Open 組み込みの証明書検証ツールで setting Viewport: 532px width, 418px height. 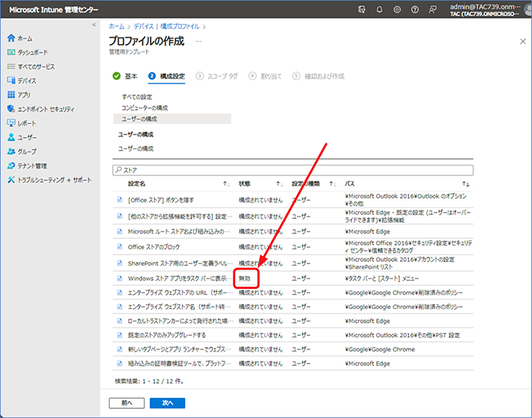click(179, 364)
